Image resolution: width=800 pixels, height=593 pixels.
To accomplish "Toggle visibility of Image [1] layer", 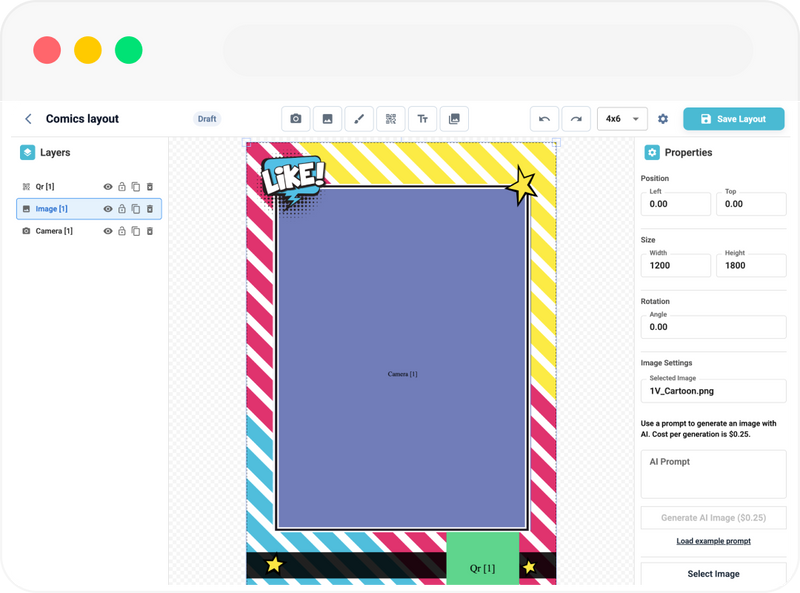I will [108, 209].
